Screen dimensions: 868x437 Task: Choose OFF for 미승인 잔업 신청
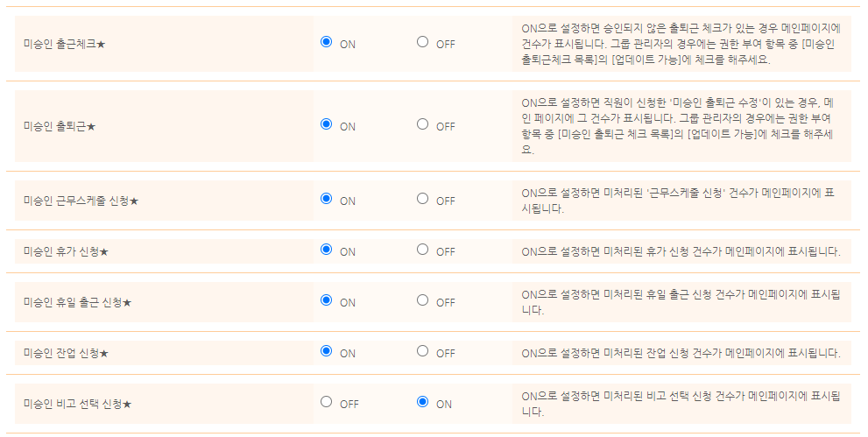[422, 351]
